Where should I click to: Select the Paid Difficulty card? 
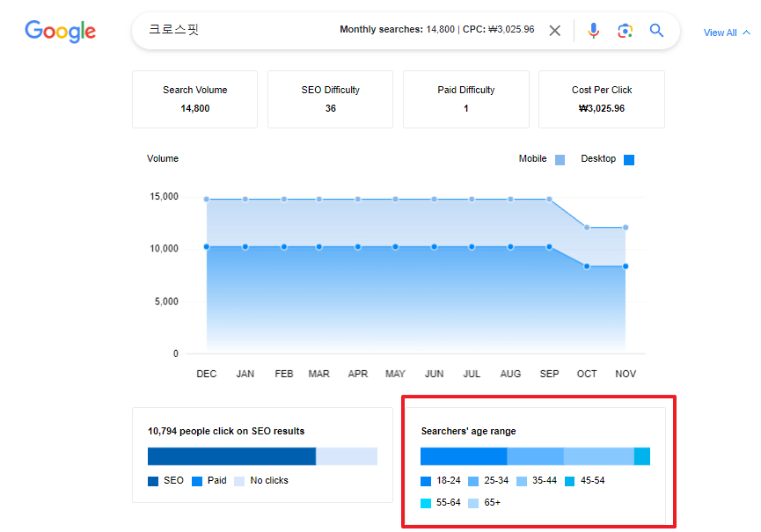tap(466, 99)
